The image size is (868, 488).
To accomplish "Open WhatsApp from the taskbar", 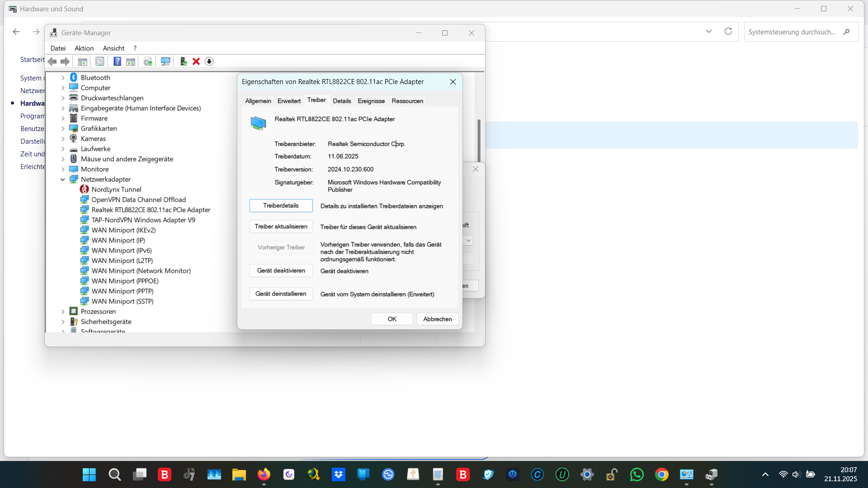I will click(637, 474).
